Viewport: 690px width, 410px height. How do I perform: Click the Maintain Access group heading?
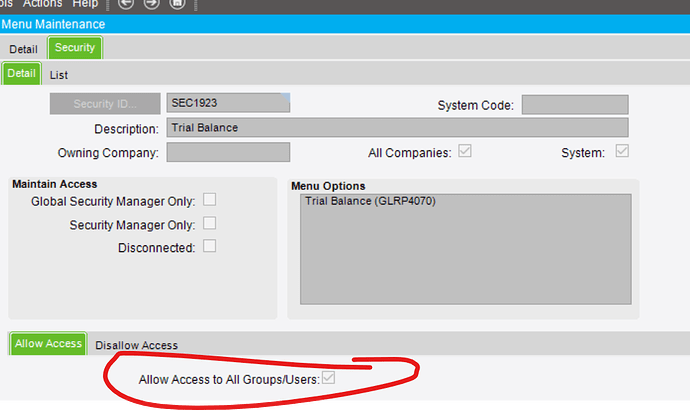coord(55,184)
